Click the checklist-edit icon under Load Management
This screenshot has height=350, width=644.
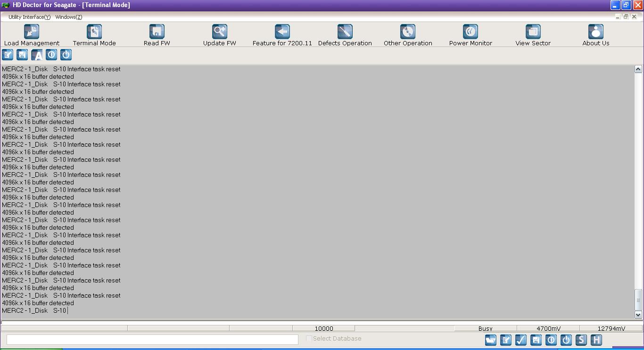click(x=8, y=55)
